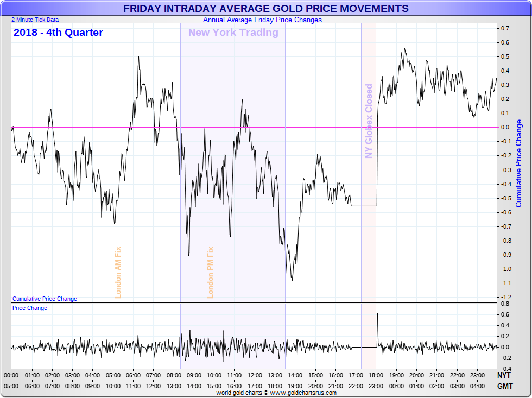Click the price change spike at 18:00

(378, 329)
